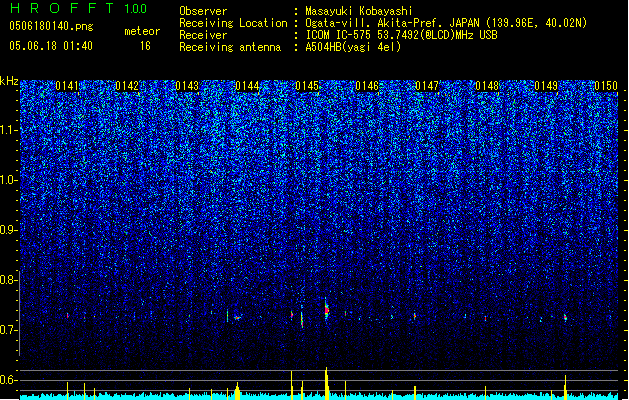629x400 pixels.
Task: Click the 0.7 kHz axis label
Action: 9,330
